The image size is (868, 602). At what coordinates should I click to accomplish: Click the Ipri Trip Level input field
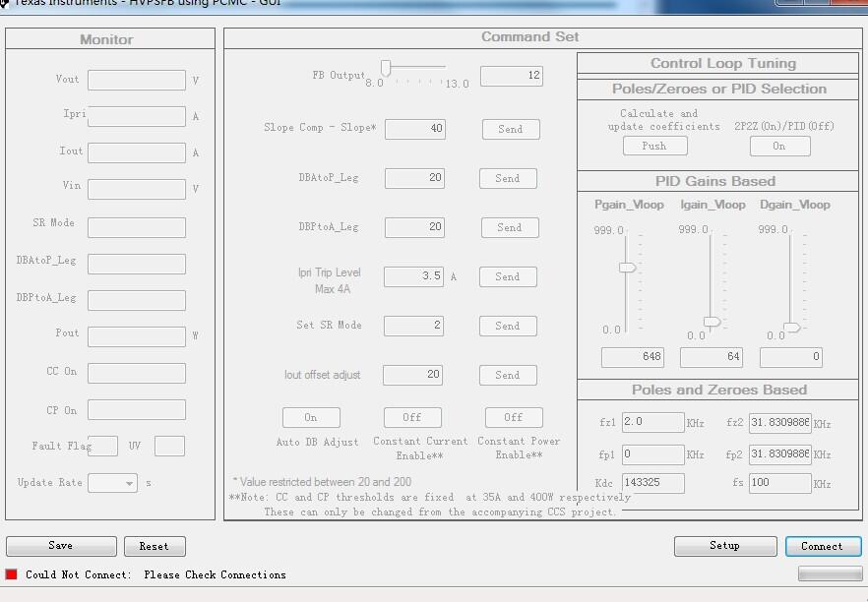pos(413,276)
